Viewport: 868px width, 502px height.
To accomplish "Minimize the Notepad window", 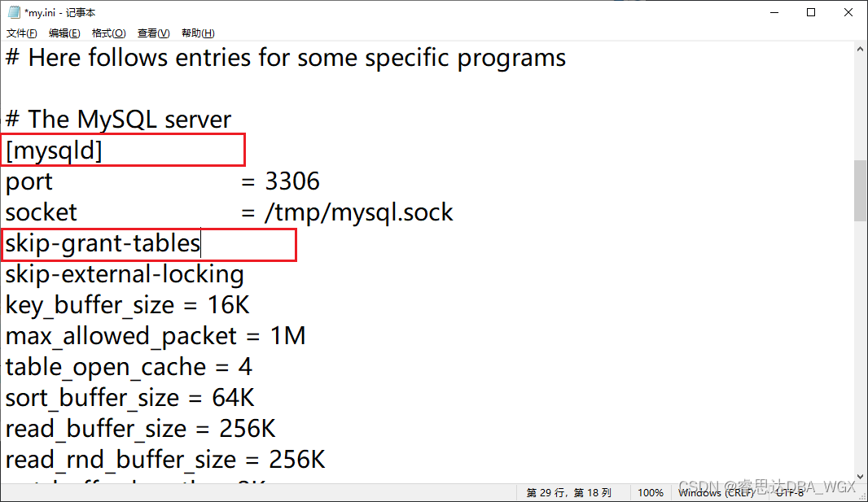I will tap(774, 12).
